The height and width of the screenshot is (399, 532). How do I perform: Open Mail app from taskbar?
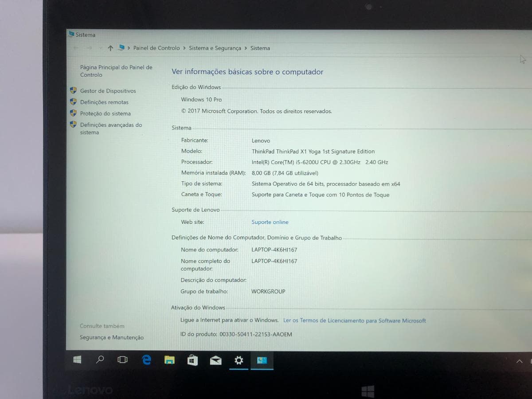[x=215, y=360]
